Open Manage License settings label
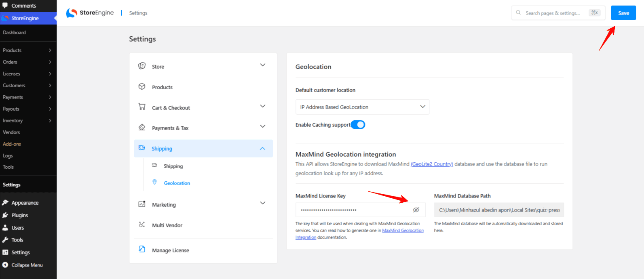 pos(171,250)
